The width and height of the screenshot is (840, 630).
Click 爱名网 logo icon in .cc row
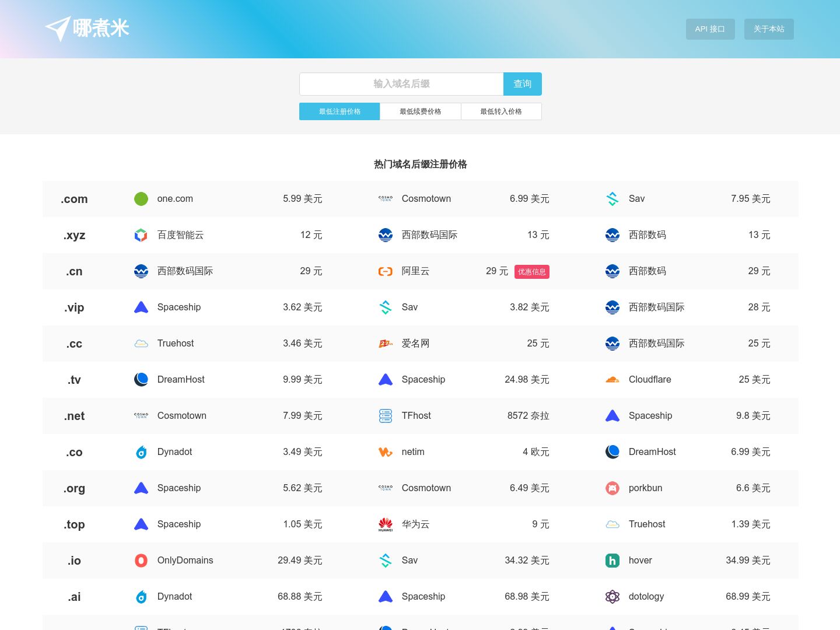pos(386,344)
